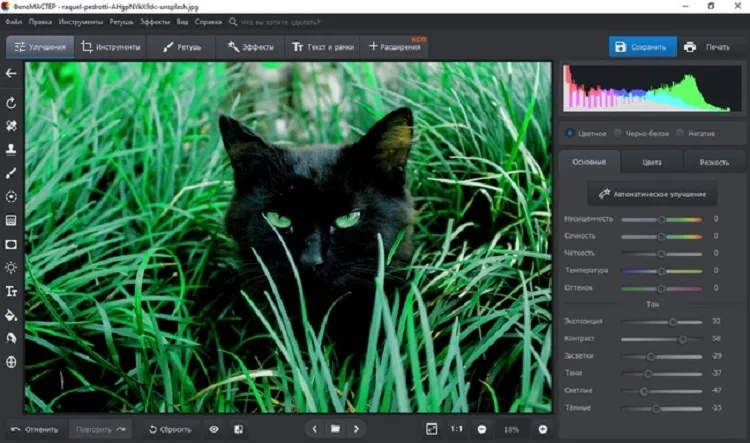Switch to the Улучшения tab
Image resolution: width=750 pixels, height=443 pixels.
click(40, 47)
